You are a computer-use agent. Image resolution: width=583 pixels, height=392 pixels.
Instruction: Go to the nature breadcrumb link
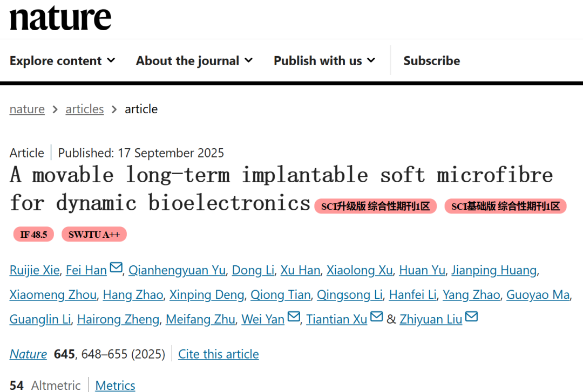[27, 109]
